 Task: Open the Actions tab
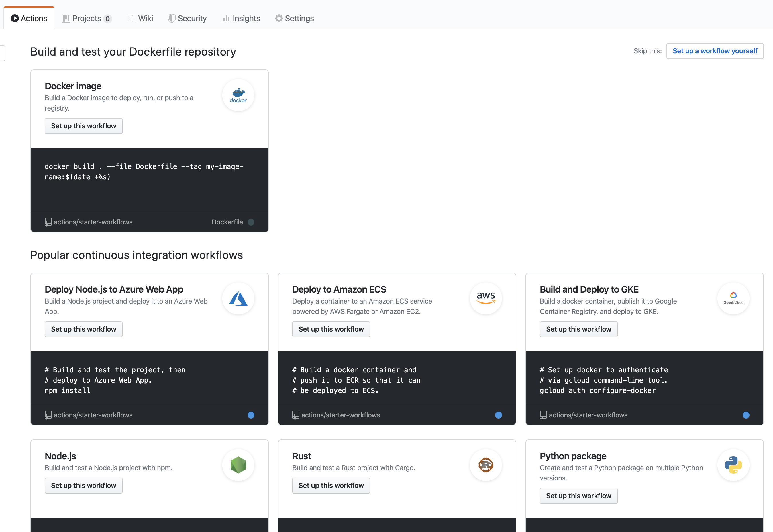pyautogui.click(x=29, y=18)
